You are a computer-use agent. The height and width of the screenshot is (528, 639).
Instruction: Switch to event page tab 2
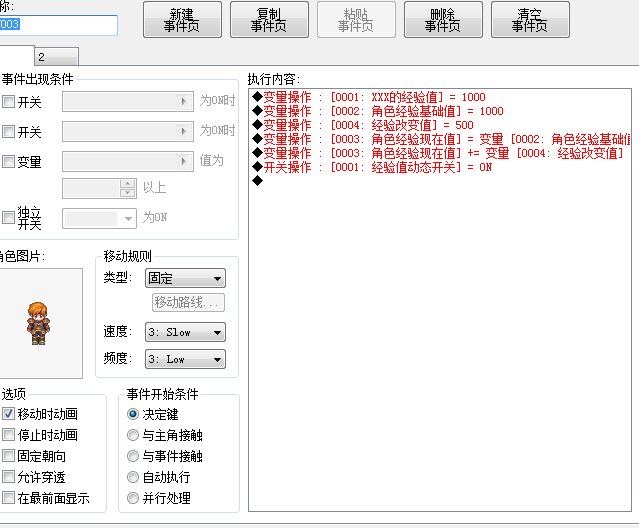[56, 57]
